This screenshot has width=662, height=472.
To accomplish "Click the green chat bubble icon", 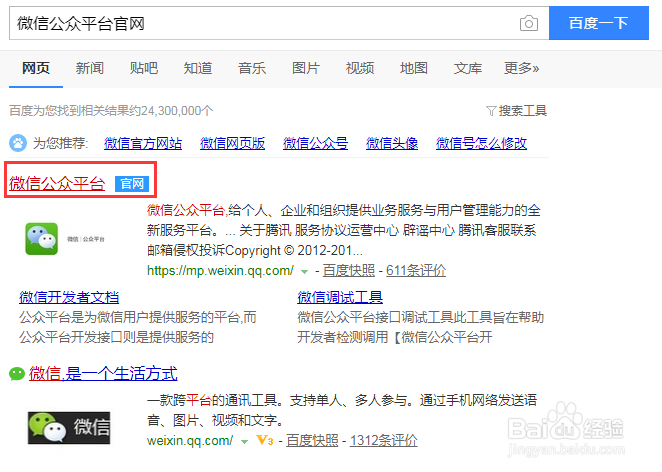I will click(17, 374).
